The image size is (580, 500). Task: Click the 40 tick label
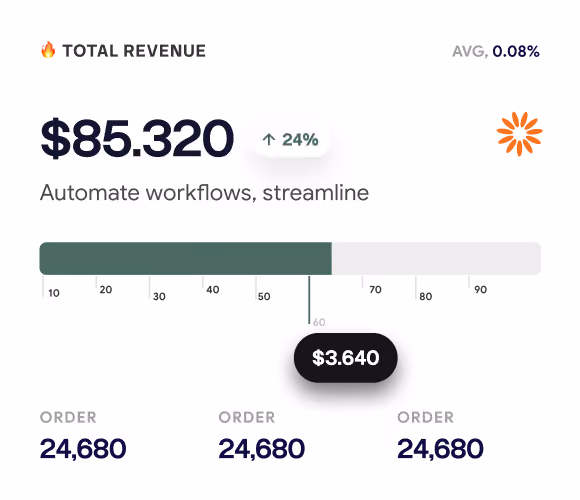point(213,289)
